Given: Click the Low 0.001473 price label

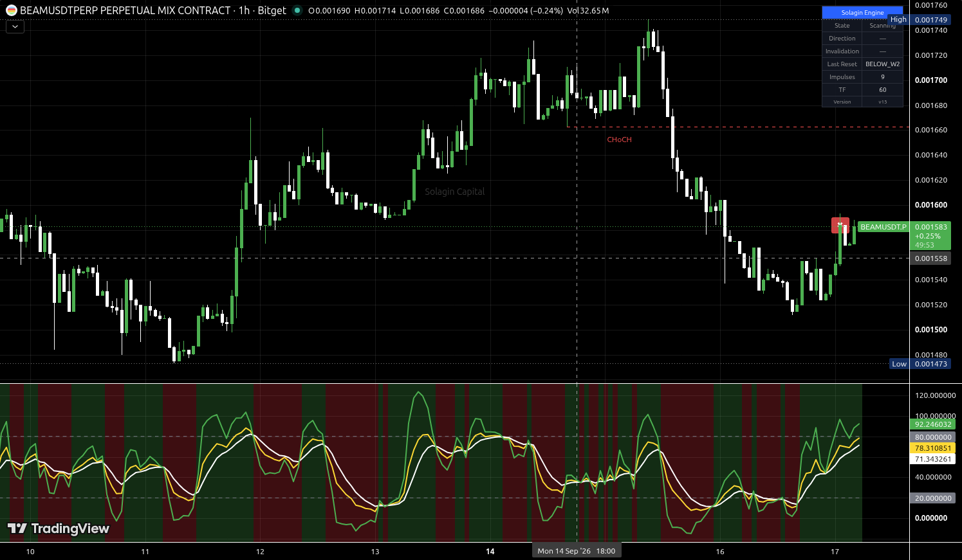Looking at the screenshot, I should pyautogui.click(x=920, y=364).
